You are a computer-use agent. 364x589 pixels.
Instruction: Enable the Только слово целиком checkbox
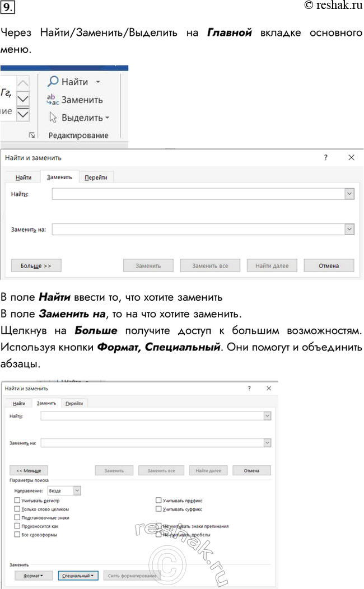click(x=17, y=509)
